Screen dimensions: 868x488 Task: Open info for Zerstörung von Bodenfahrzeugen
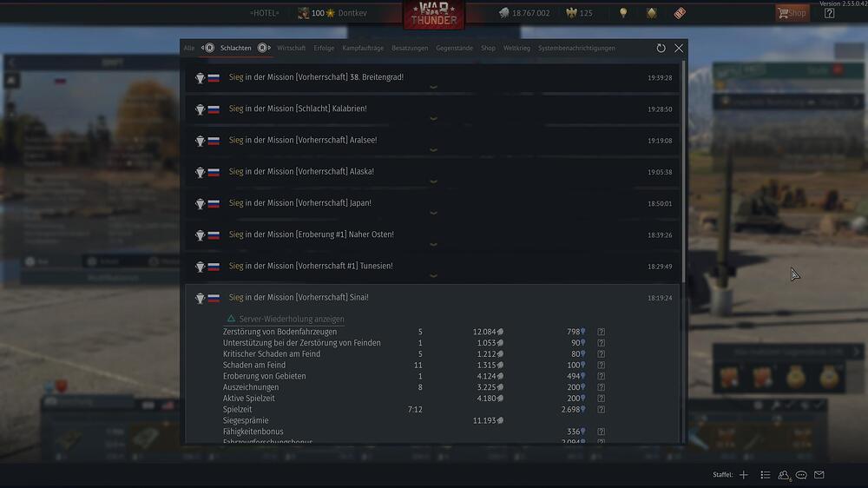point(602,332)
